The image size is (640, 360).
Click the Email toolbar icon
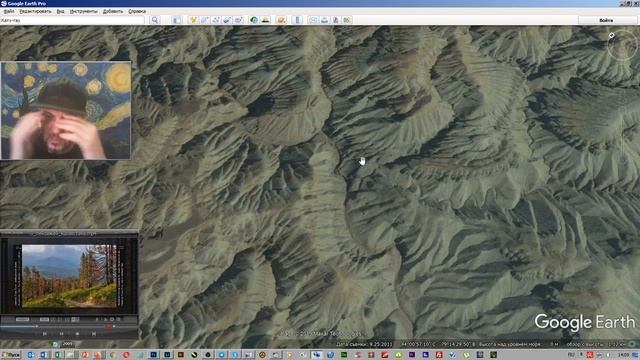313,20
